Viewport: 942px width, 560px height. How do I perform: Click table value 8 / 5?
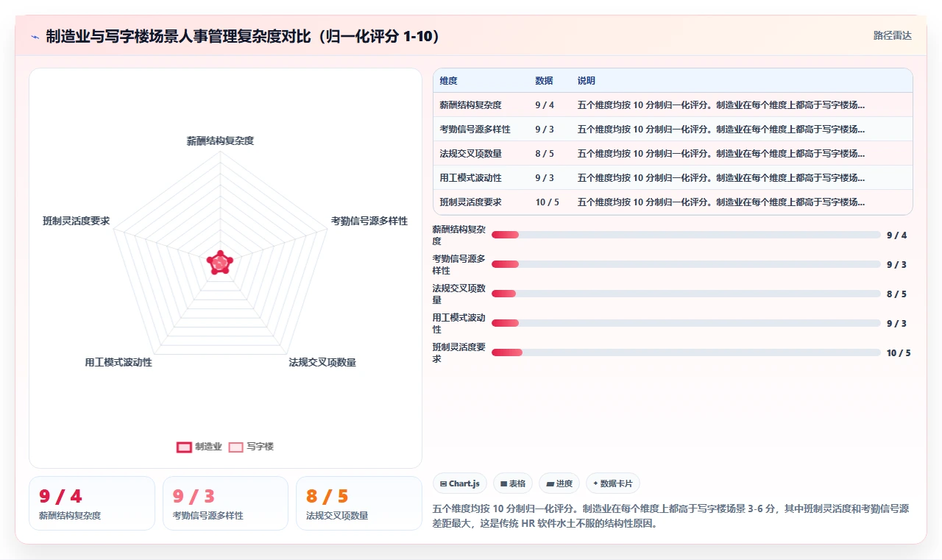pos(545,154)
